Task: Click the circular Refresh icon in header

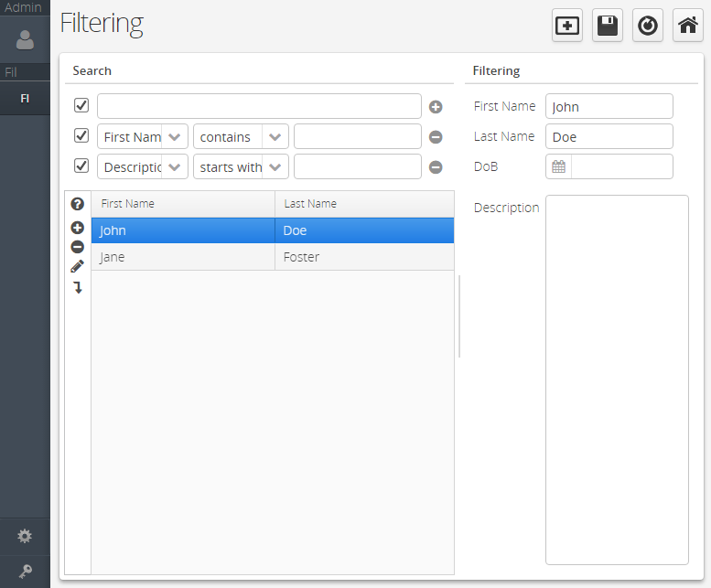Action: coord(648,26)
